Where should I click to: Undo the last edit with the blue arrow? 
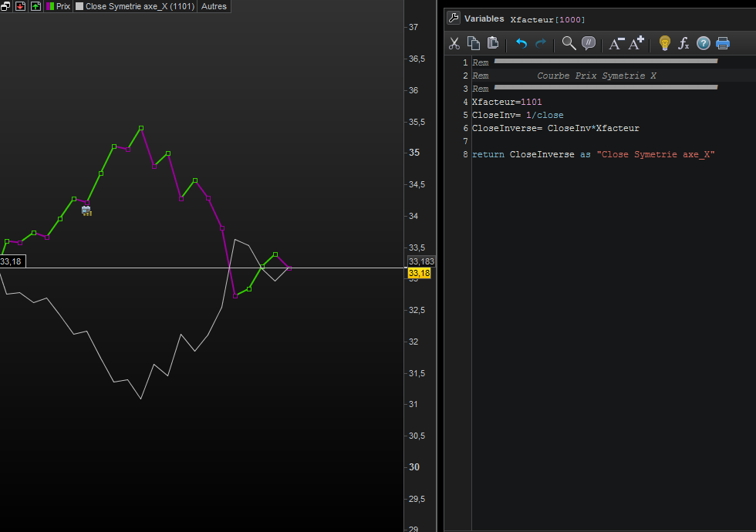pyautogui.click(x=521, y=43)
